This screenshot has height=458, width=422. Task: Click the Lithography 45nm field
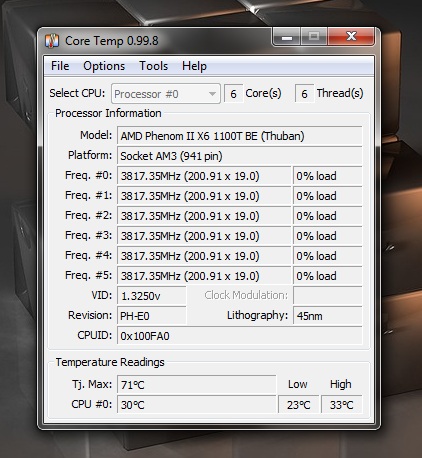pyautogui.click(x=327, y=316)
